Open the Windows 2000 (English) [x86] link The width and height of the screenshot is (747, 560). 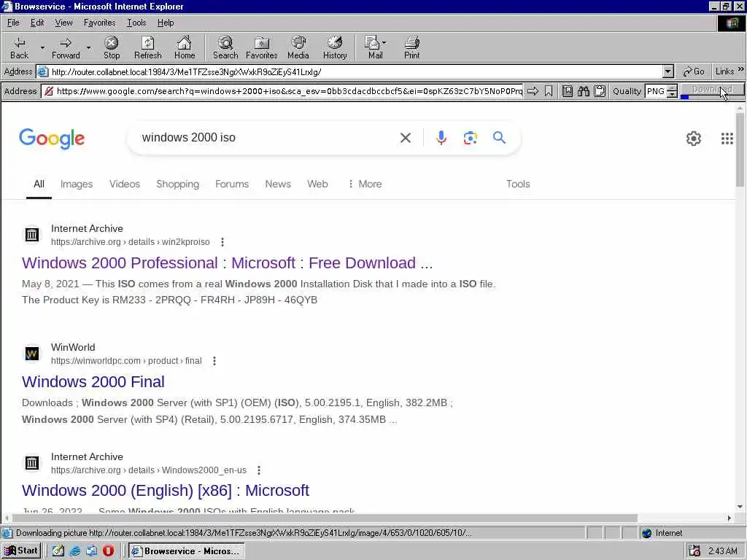[x=166, y=491]
